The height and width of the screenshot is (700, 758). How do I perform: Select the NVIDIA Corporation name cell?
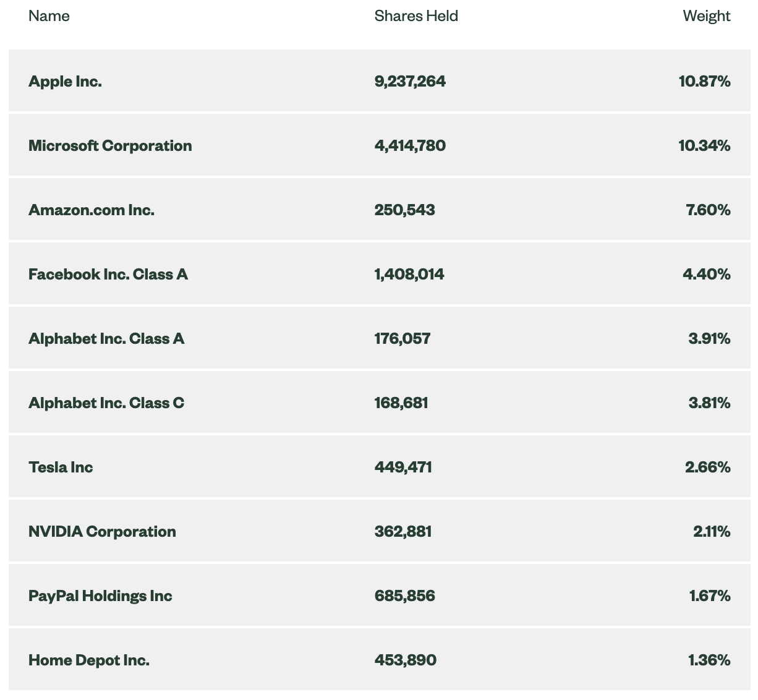click(102, 531)
